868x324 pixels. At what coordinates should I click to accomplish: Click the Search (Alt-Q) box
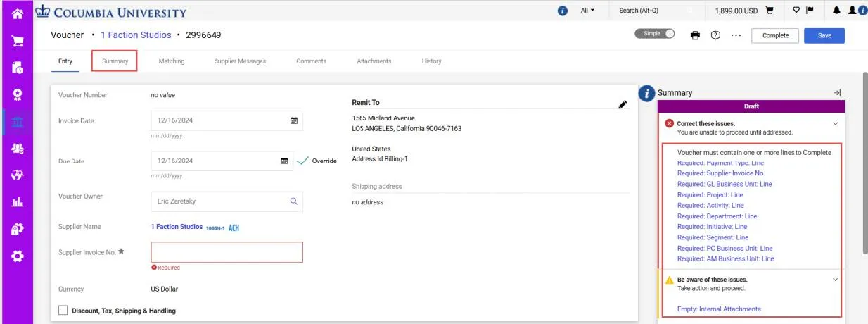click(x=654, y=11)
